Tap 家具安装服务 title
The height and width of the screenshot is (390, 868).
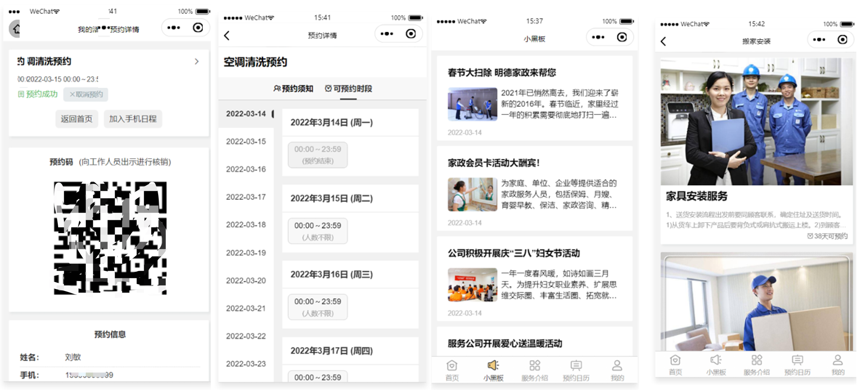pos(696,196)
